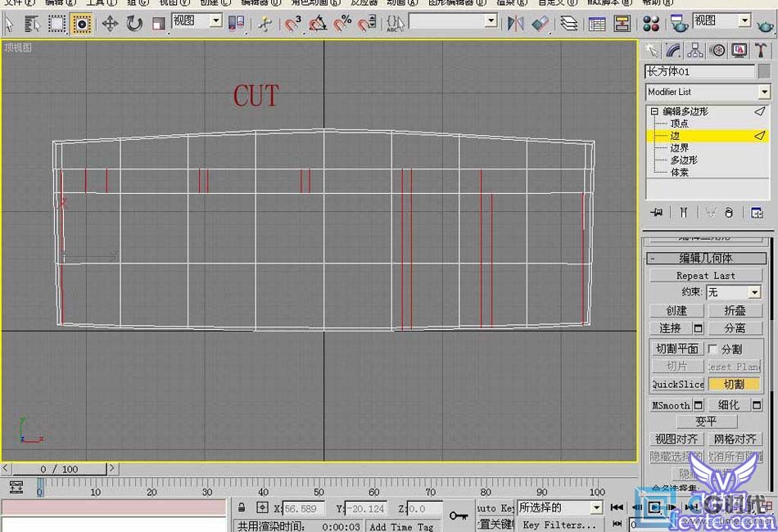778x532 pixels.
Task: Select the 体素 sub-object level
Action: click(679, 172)
